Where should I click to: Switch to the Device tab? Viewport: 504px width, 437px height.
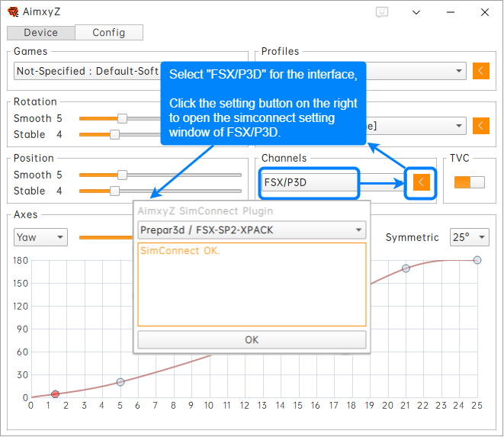click(x=41, y=33)
